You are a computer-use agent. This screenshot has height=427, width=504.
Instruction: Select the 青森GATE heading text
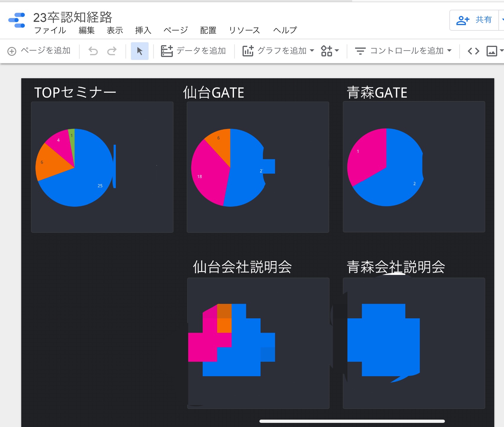377,93
